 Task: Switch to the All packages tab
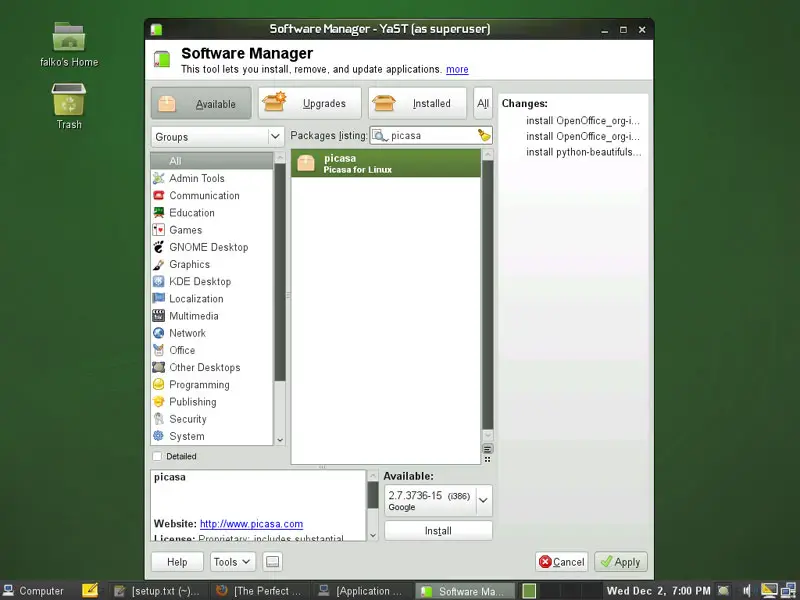click(483, 104)
